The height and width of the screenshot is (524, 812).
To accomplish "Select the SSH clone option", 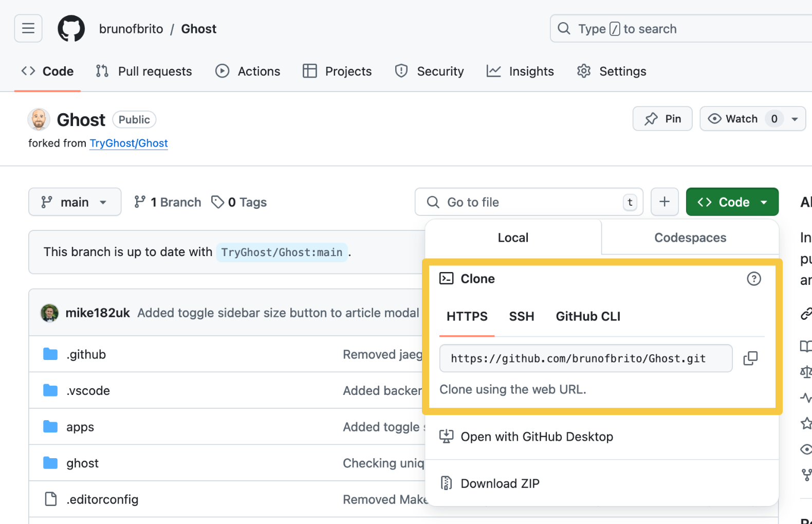I will pyautogui.click(x=521, y=316).
